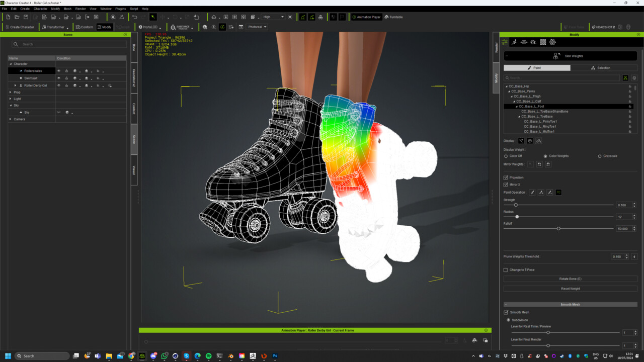Open Spotify from the taskbar
Screen dimensions: 644x362
(x=208, y=356)
